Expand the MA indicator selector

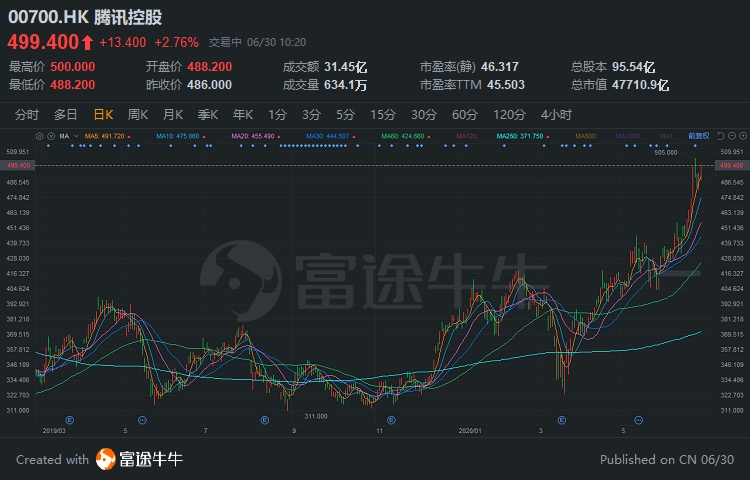point(65,135)
